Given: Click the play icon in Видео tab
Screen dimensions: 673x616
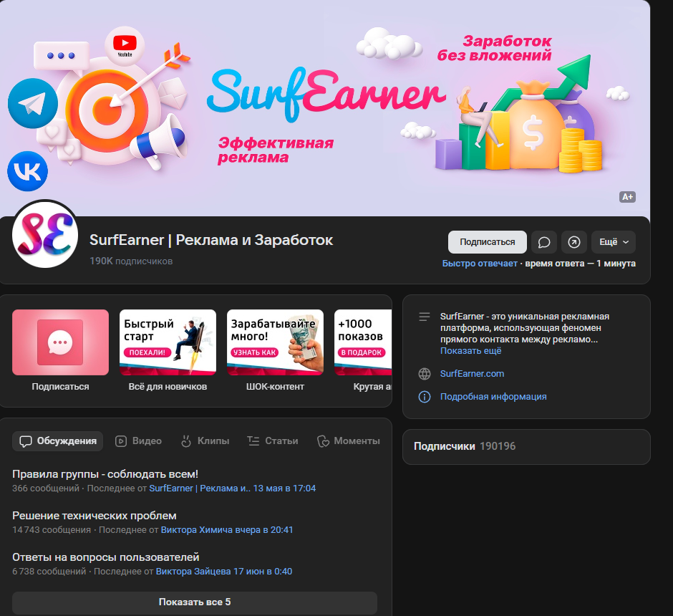Looking at the screenshot, I should tap(121, 441).
